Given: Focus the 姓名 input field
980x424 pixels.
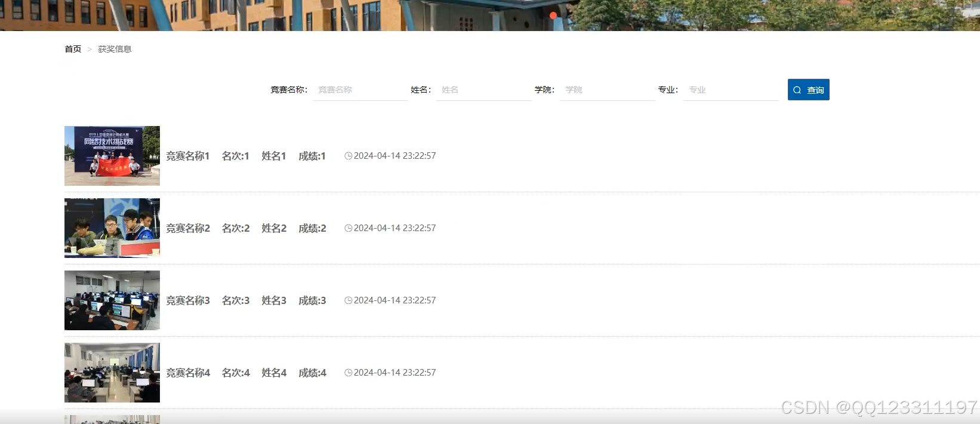Looking at the screenshot, I should click(484, 90).
